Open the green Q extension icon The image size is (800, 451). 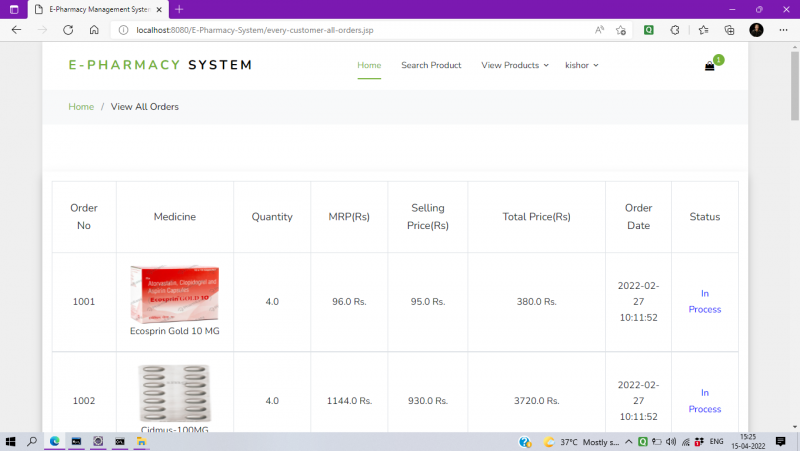click(x=648, y=30)
